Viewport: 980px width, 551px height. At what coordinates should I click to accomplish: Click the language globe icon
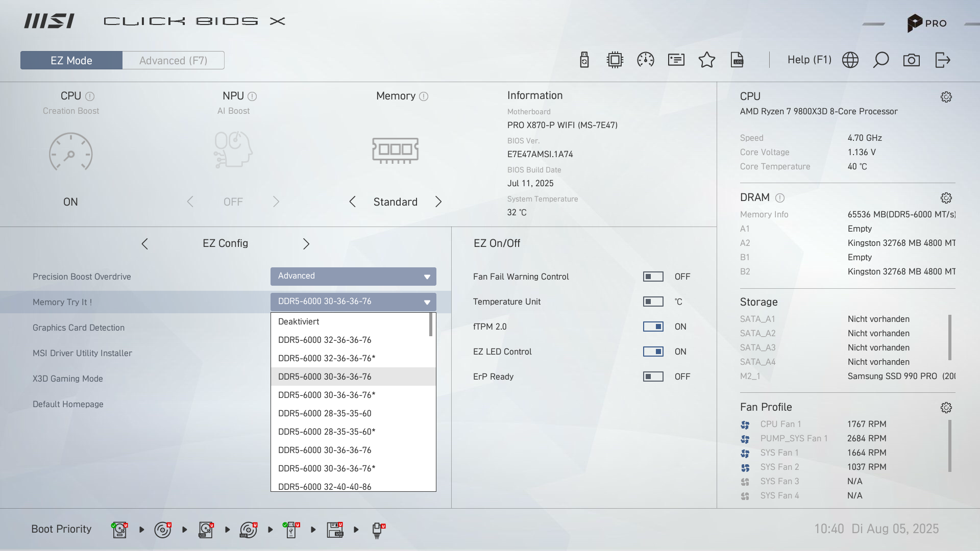(850, 60)
